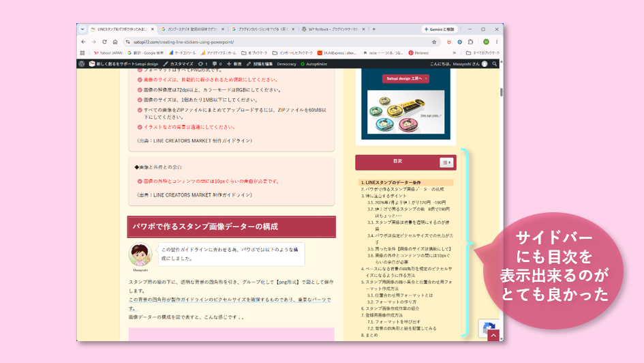The width and height of the screenshot is (644, 363).
Task: Close the LINEスタンプ tab
Action: (153, 29)
